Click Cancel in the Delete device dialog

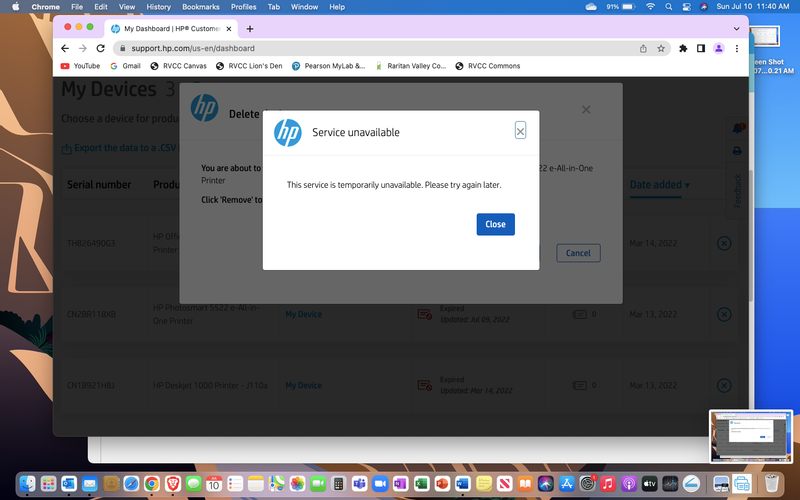[x=578, y=253]
